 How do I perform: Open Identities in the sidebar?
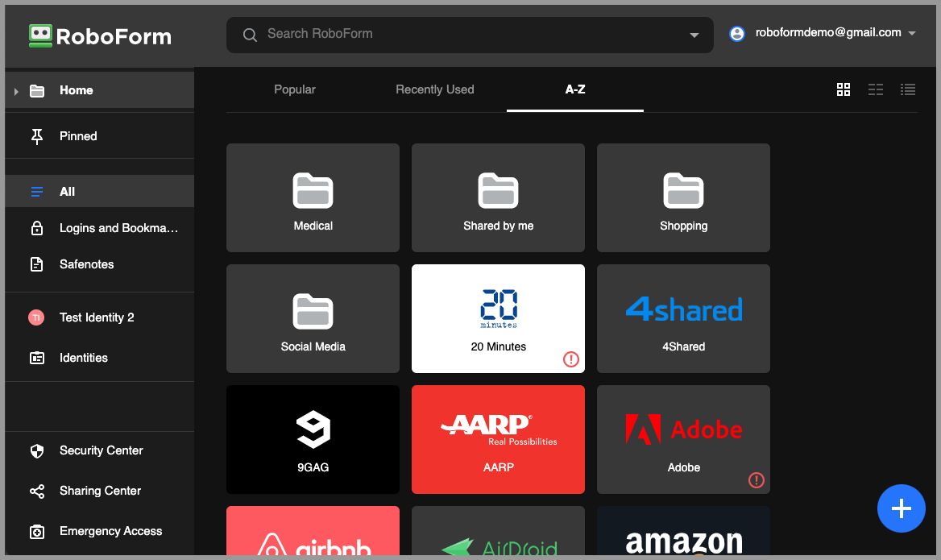pos(100,358)
